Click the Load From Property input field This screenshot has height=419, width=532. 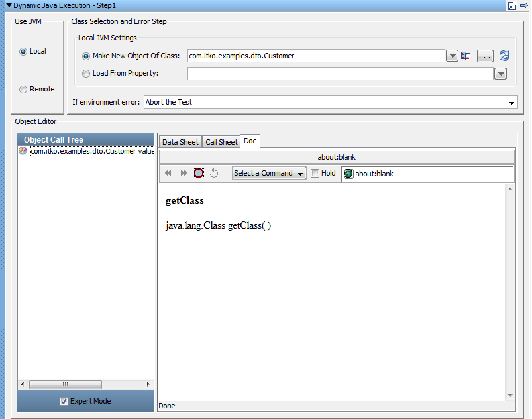tap(341, 74)
